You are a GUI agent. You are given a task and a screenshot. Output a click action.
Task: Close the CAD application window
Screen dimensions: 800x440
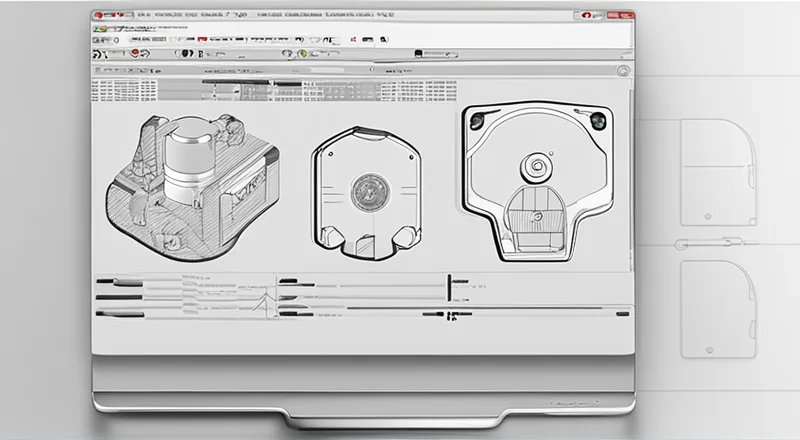pyautogui.click(x=620, y=16)
